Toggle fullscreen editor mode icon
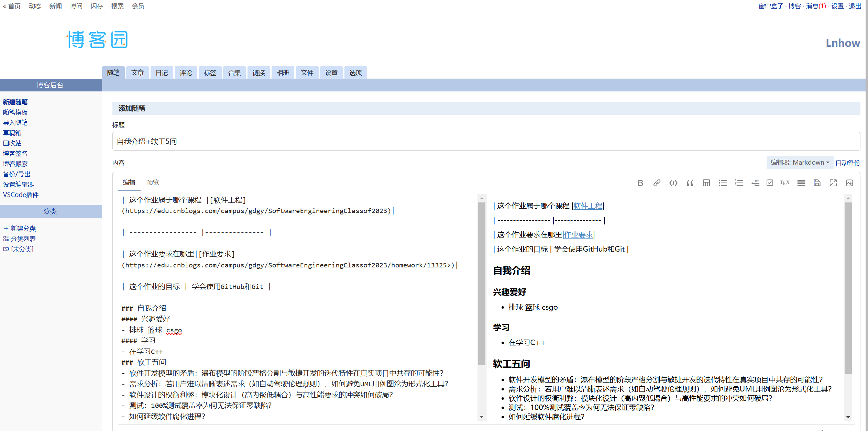Viewport: 868px width, 431px height. point(833,183)
